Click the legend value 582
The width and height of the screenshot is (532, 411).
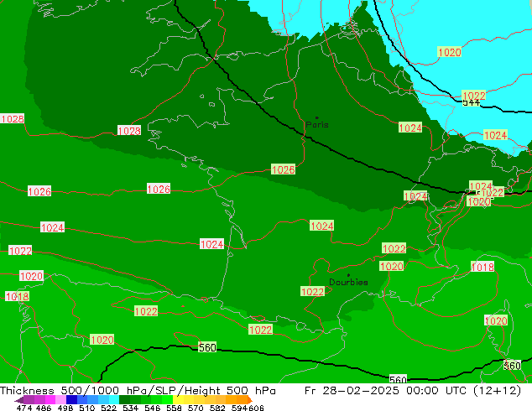pos(217,408)
